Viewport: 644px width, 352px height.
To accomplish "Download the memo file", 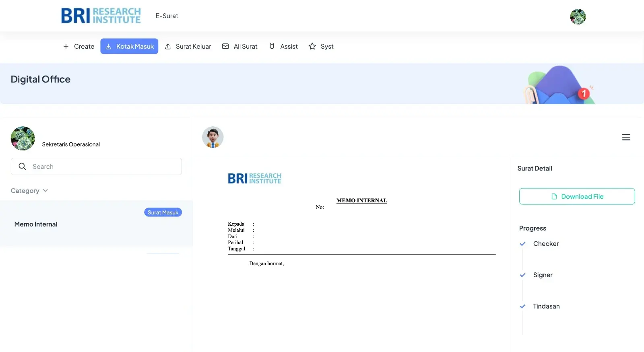I will pos(577,196).
